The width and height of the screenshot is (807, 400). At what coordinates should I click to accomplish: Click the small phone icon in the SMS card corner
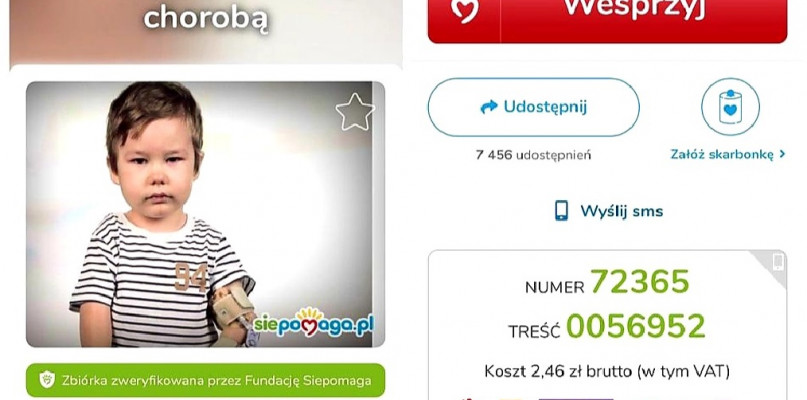click(778, 262)
